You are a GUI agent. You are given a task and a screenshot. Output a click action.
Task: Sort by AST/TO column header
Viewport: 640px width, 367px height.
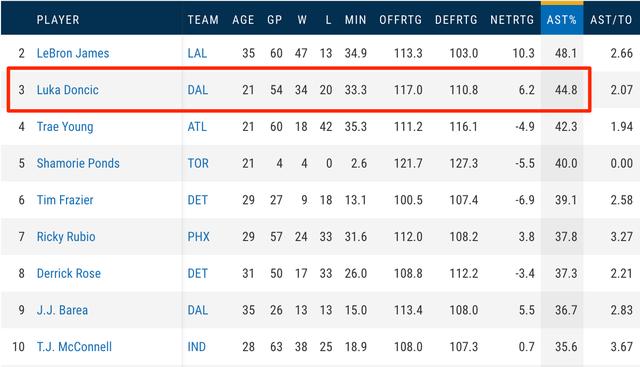coord(611,20)
